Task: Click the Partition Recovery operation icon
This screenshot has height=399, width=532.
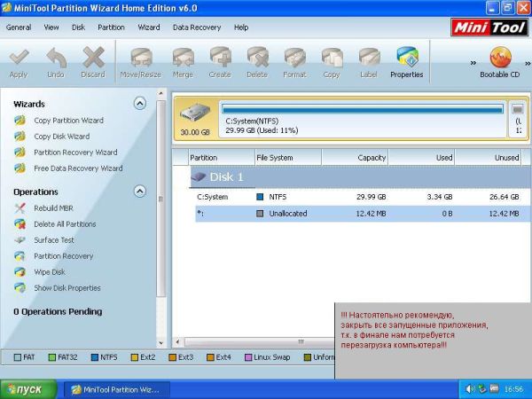Action: 20,256
